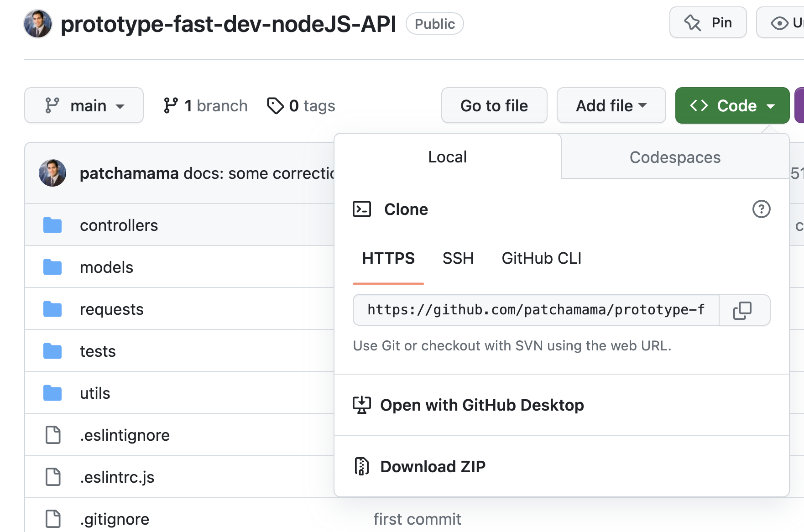Click the controllers folder icon
The image size is (804, 532).
click(52, 225)
